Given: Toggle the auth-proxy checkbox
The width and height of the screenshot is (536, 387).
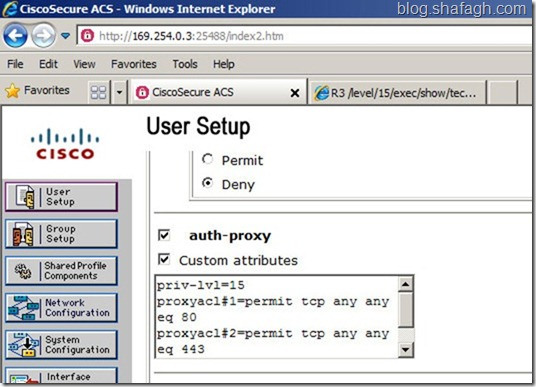Looking at the screenshot, I should pos(164,235).
